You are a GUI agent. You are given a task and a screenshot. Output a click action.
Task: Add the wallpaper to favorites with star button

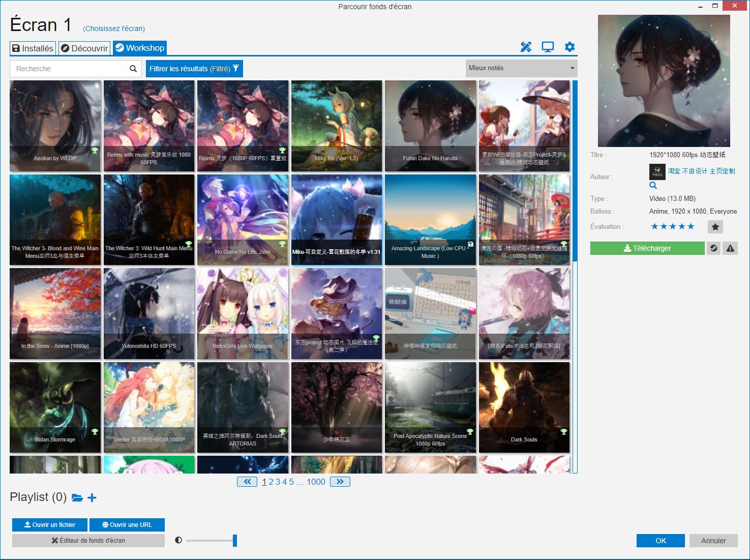pyautogui.click(x=715, y=227)
